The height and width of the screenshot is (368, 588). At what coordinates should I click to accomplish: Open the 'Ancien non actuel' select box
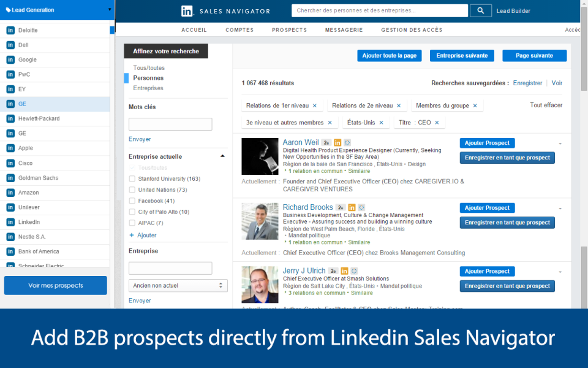(x=178, y=286)
